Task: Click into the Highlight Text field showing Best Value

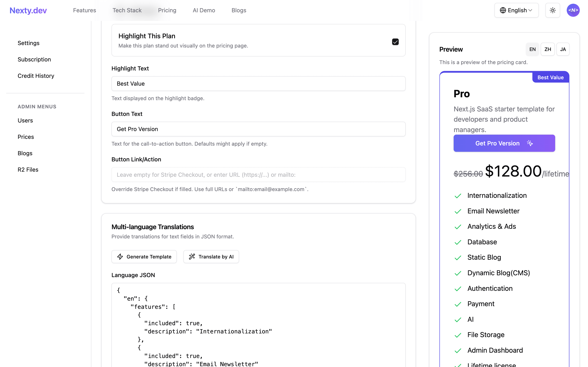Action: (258, 84)
